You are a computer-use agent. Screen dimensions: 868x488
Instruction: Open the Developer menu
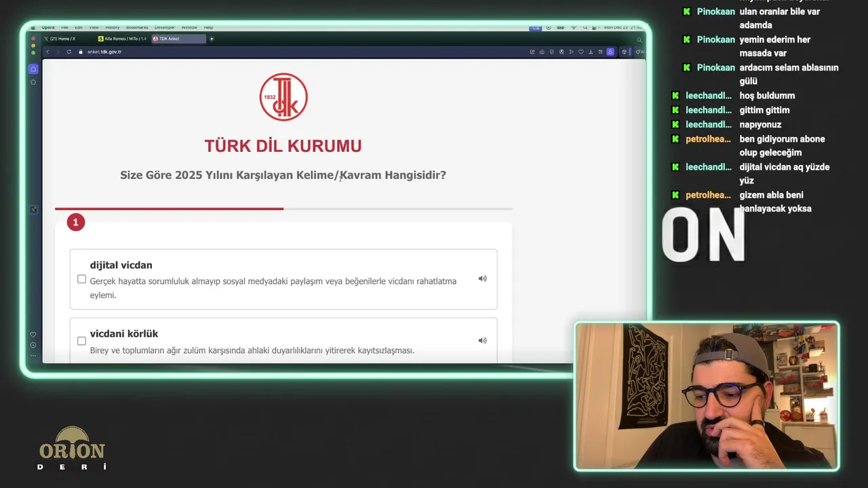coord(165,27)
